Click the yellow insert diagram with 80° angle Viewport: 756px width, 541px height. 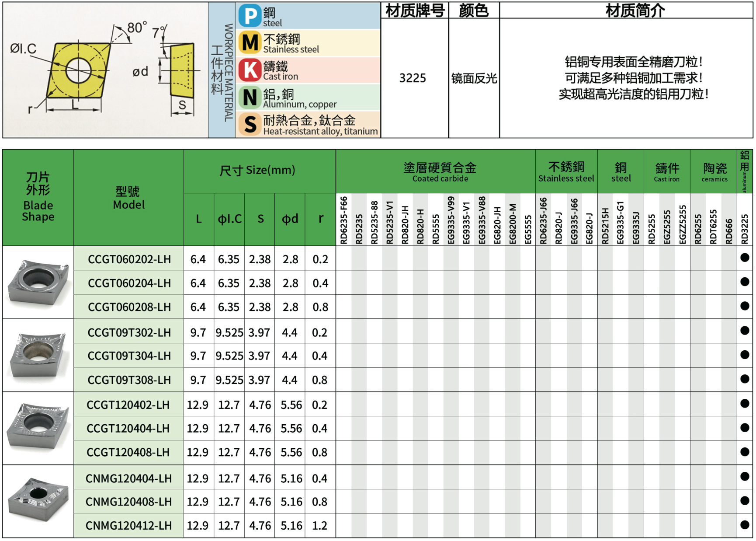79,70
